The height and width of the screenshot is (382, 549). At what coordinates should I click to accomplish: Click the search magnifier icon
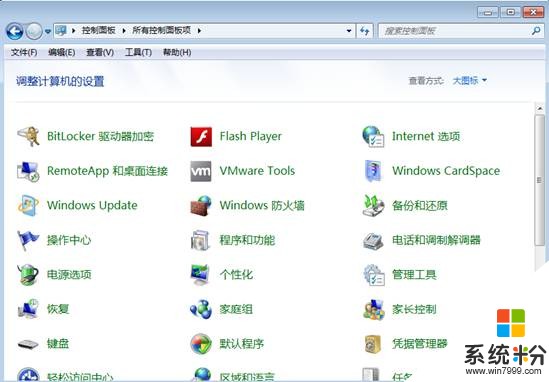536,31
